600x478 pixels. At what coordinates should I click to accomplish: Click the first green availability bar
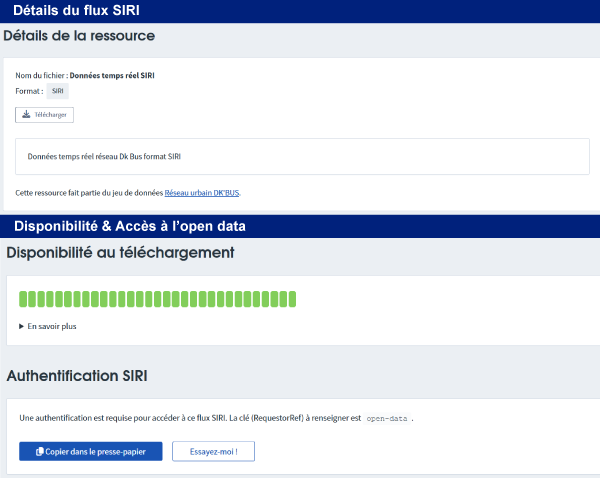(24, 300)
